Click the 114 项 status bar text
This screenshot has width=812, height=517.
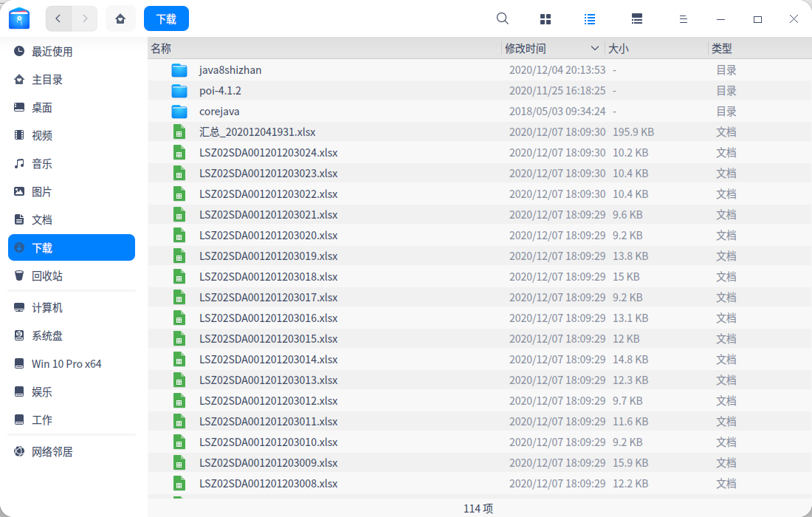[478, 509]
